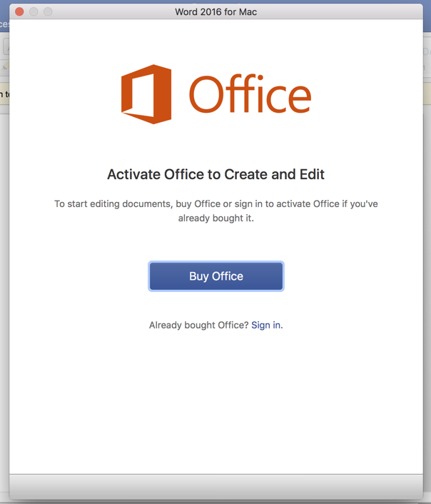Click the empty white area below Sign in
The width and height of the screenshot is (431, 504).
[x=215, y=400]
